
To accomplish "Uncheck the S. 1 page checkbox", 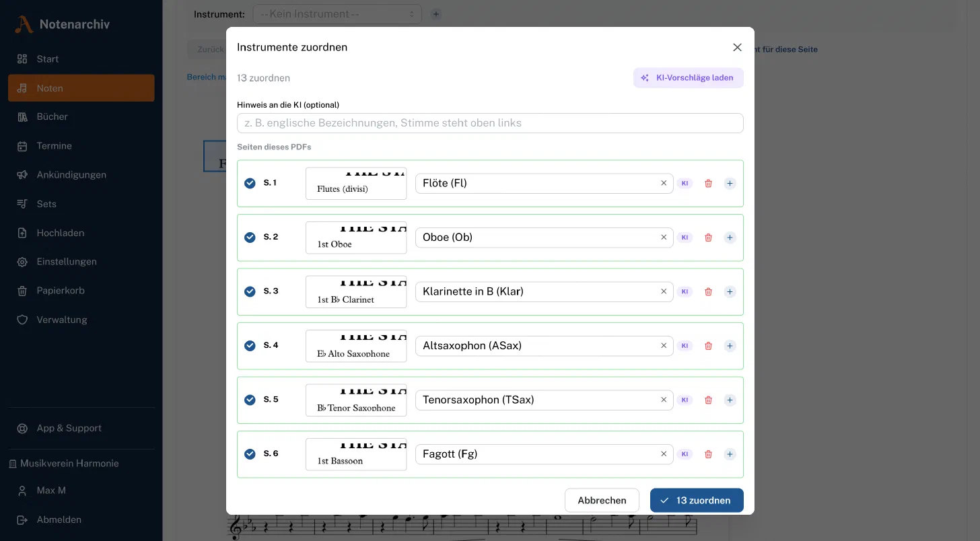I will [x=250, y=183].
